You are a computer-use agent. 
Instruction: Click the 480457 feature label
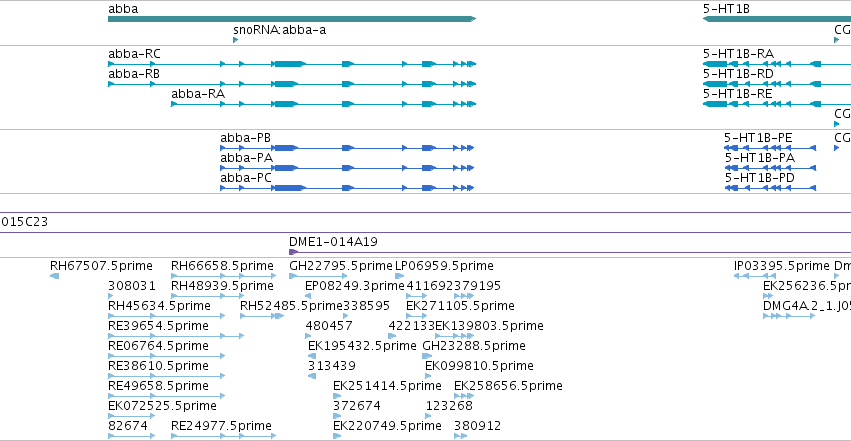[x=329, y=326]
